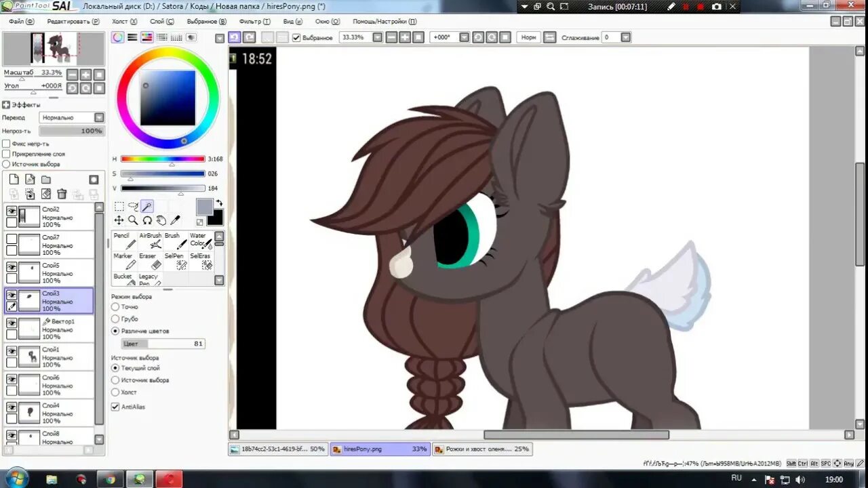
Task: Expand the Эффекты section
Action: click(6, 105)
